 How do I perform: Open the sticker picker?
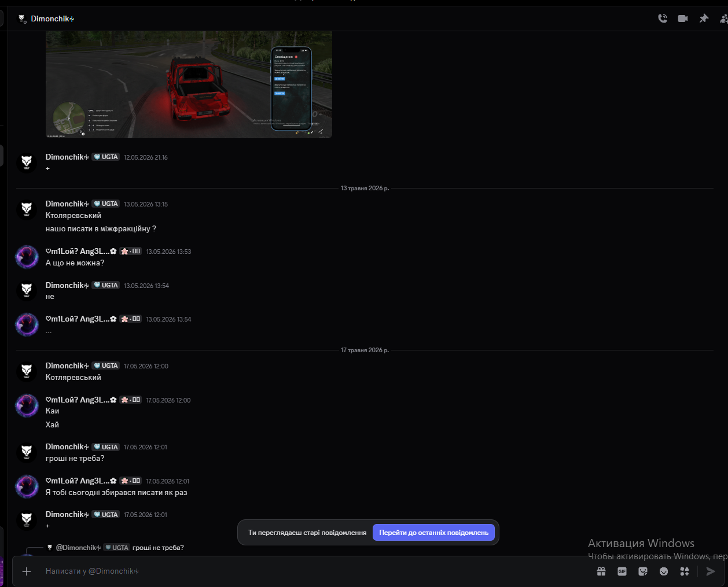643,571
